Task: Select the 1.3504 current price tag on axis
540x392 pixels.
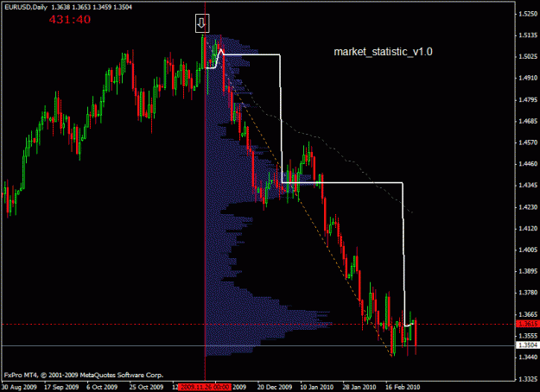Action: tap(527, 345)
